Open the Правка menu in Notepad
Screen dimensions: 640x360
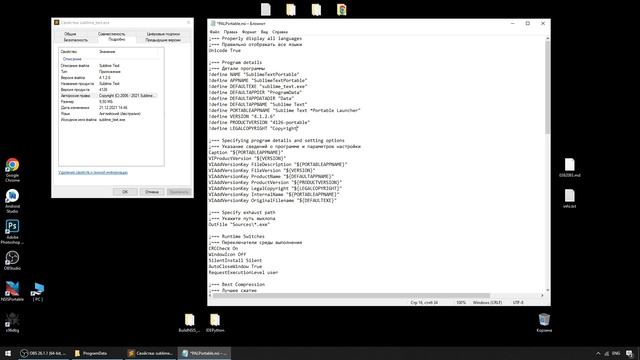[x=230, y=32]
